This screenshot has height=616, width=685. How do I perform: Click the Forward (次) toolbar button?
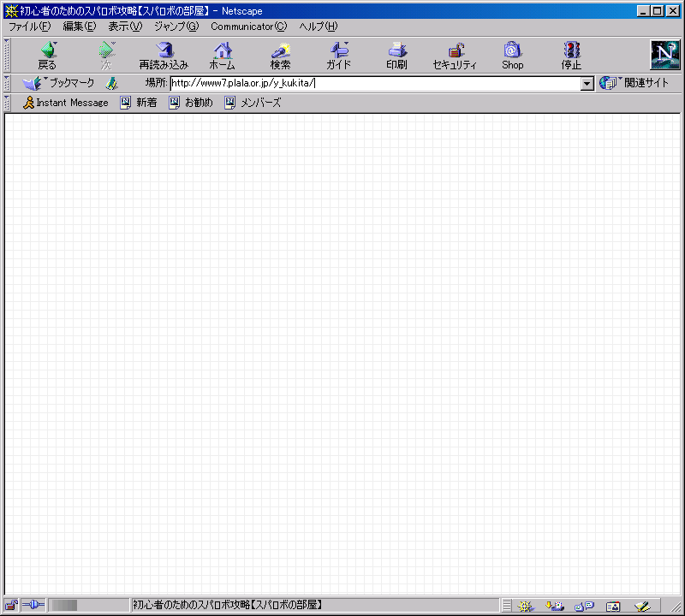[x=106, y=56]
